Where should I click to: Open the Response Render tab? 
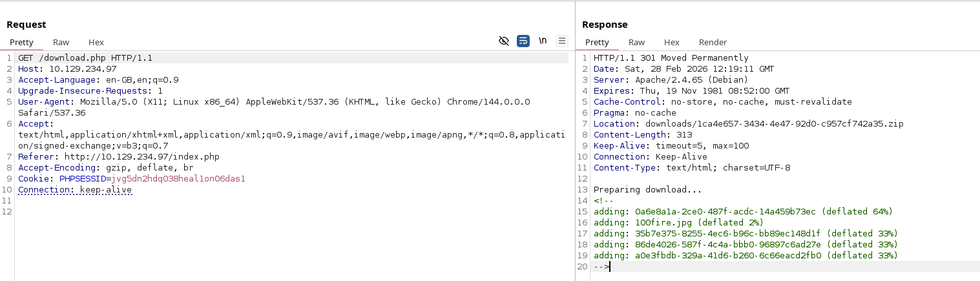(713, 42)
